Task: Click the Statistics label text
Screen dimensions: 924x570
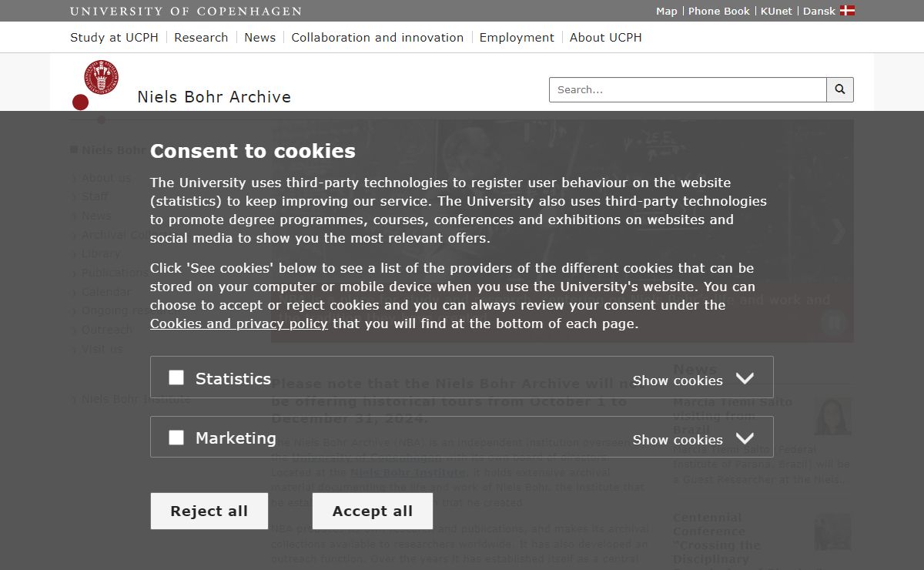Action: 233,378
